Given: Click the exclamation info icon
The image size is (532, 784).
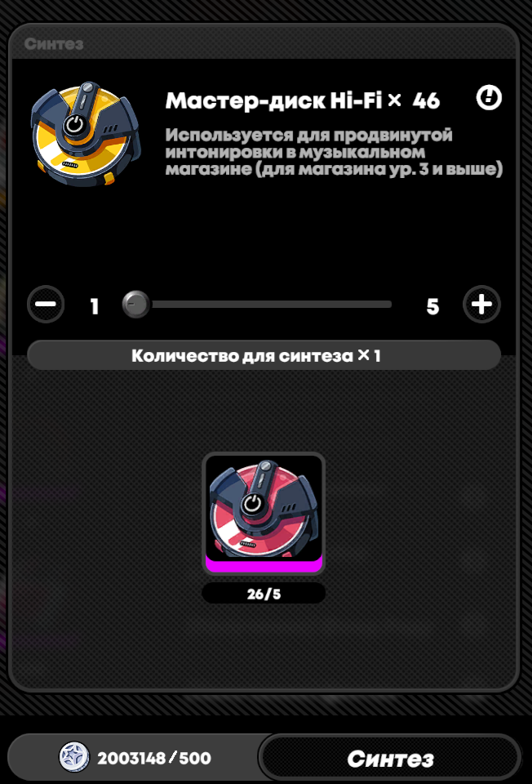Looking at the screenshot, I should pyautogui.click(x=489, y=97).
